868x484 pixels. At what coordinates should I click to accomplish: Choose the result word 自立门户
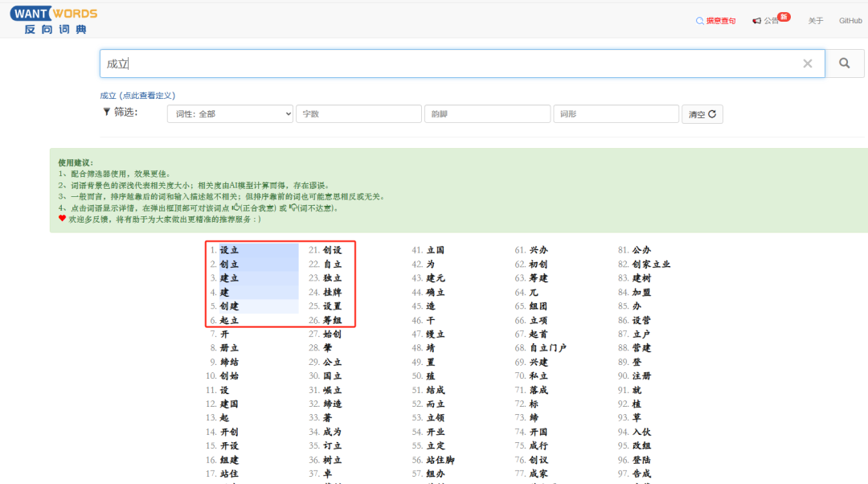[547, 348]
